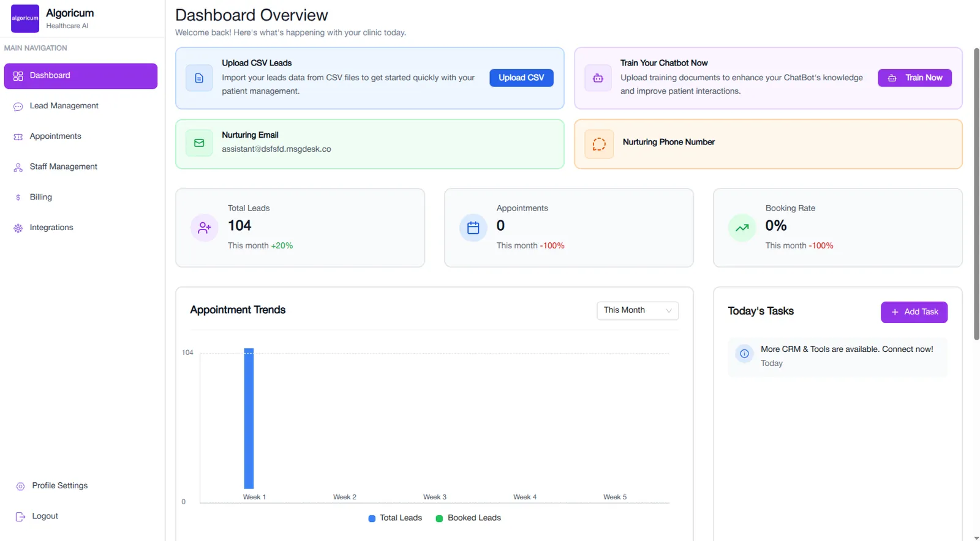
Task: Click the robot icon inside Train Now button
Action: 892,78
